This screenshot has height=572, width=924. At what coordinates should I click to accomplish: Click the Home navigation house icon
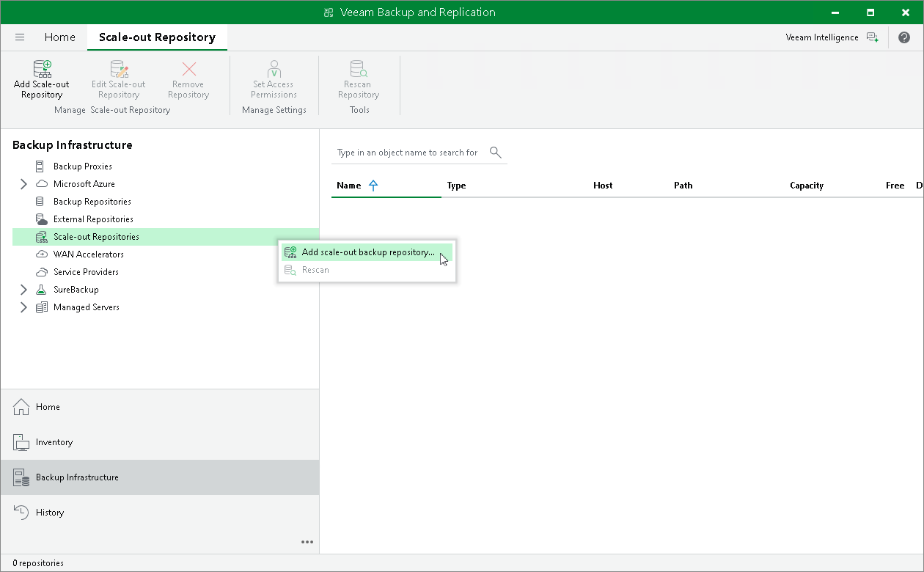21,407
